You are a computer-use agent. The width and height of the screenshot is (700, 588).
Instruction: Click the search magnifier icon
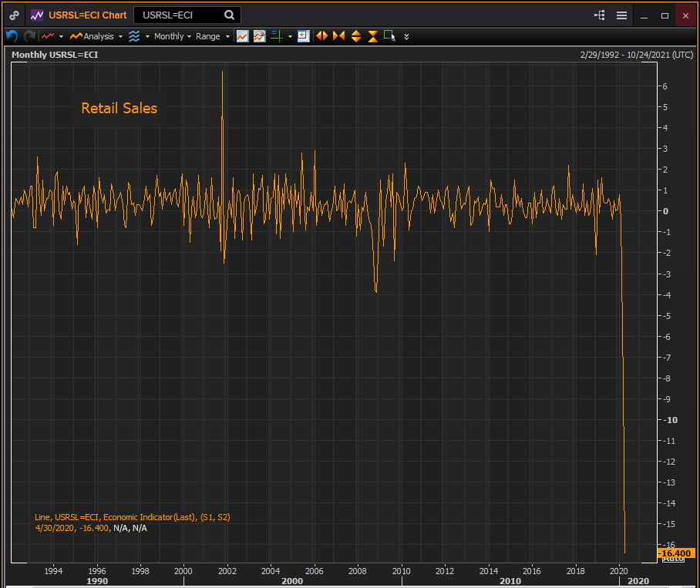click(x=230, y=15)
